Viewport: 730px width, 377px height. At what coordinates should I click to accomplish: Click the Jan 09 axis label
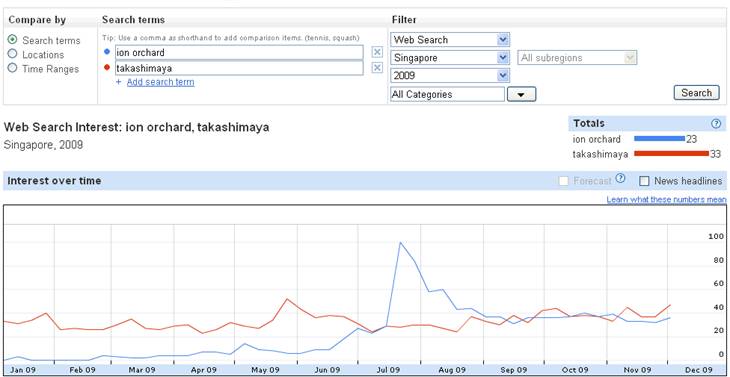[x=23, y=370]
